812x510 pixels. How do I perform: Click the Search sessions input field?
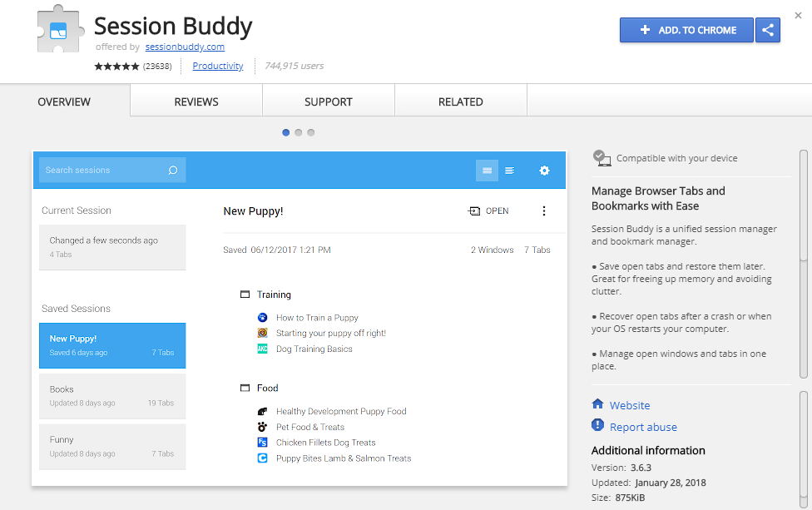[x=100, y=171]
